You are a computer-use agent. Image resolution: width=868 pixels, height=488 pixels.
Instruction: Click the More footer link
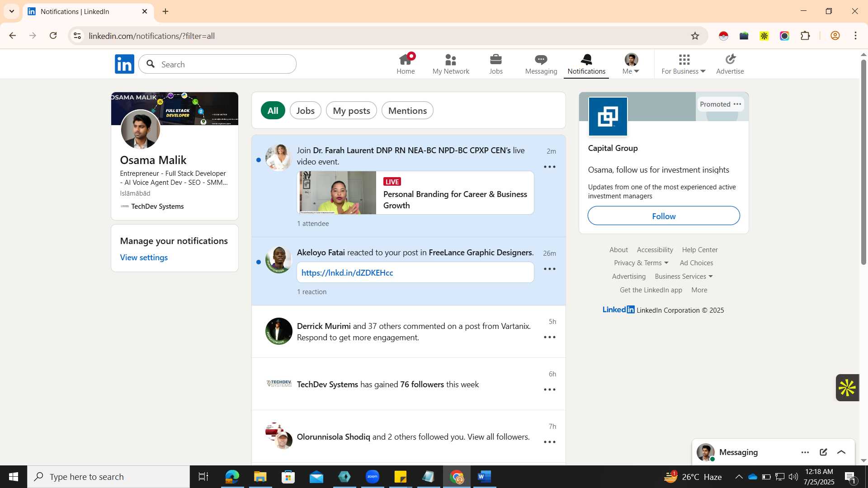[699, 290]
